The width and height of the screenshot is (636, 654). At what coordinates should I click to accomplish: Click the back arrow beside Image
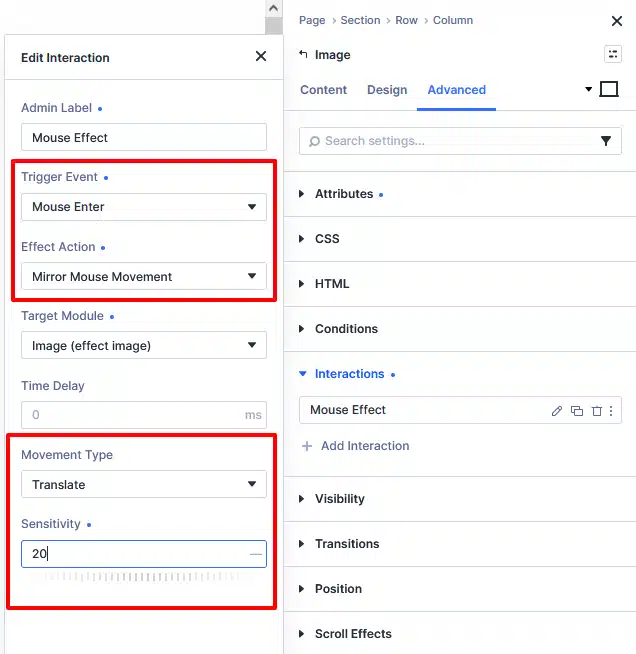pyautogui.click(x=304, y=54)
